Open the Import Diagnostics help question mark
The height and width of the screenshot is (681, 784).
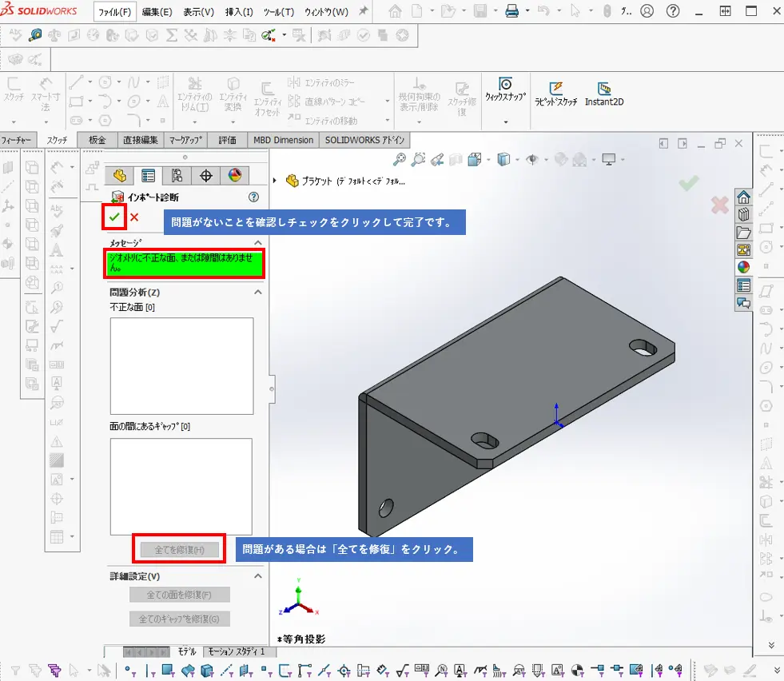pos(254,197)
